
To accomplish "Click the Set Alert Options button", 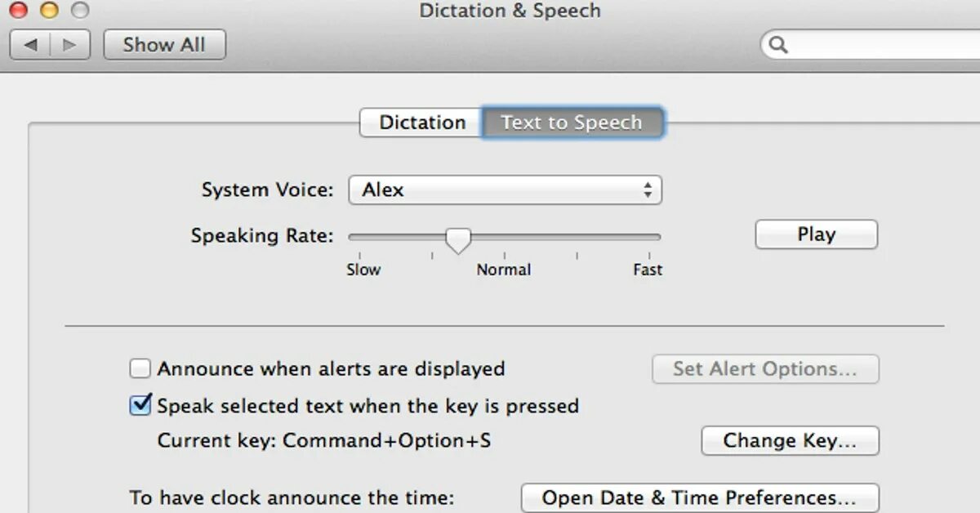I will [x=764, y=369].
